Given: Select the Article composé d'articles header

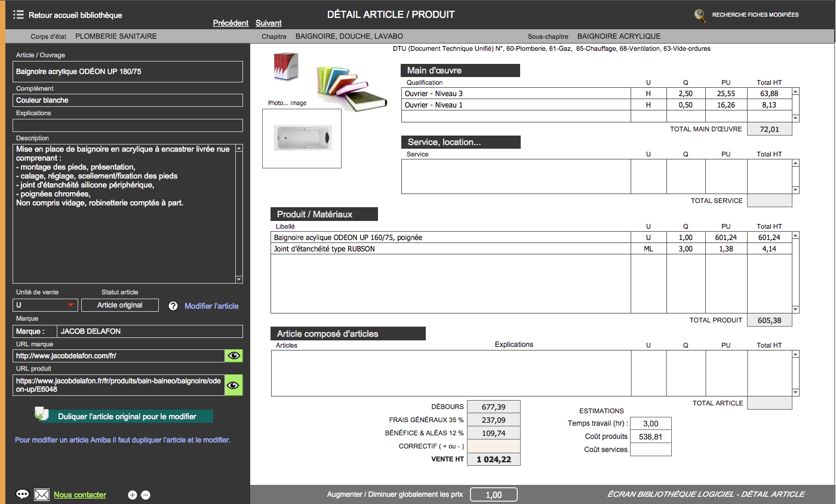Looking at the screenshot, I should (x=348, y=333).
